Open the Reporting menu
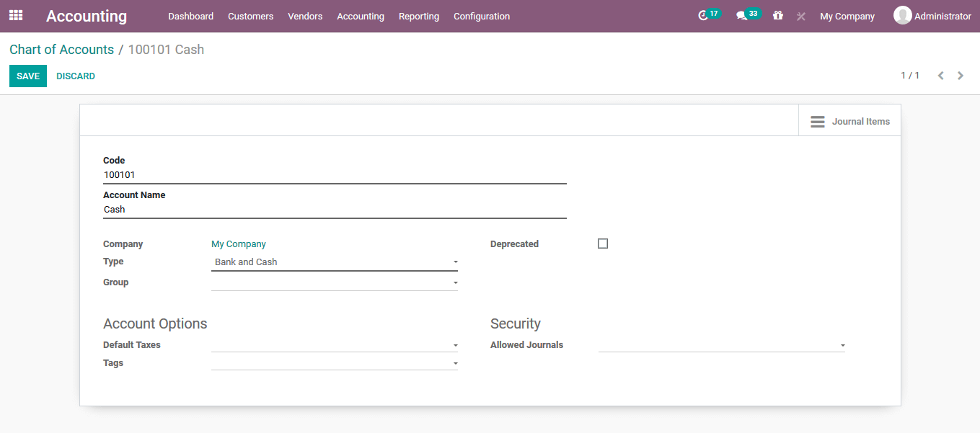The image size is (980, 433). pyautogui.click(x=419, y=16)
